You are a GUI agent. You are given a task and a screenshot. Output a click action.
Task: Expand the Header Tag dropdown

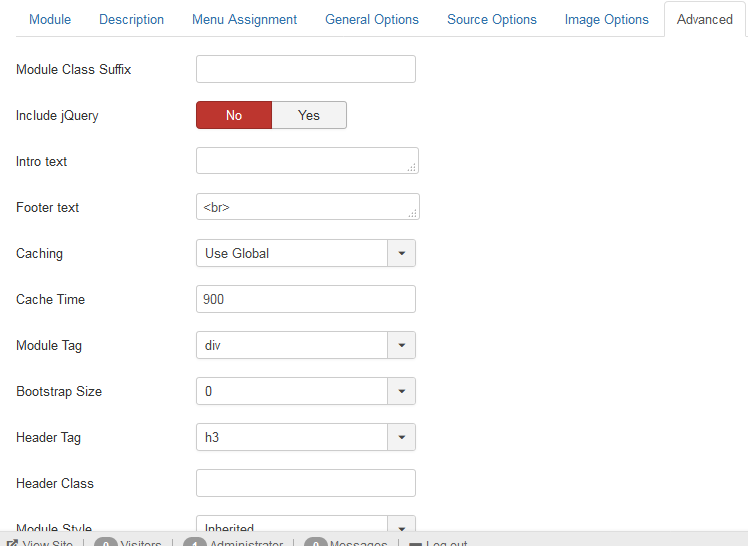[306, 437]
